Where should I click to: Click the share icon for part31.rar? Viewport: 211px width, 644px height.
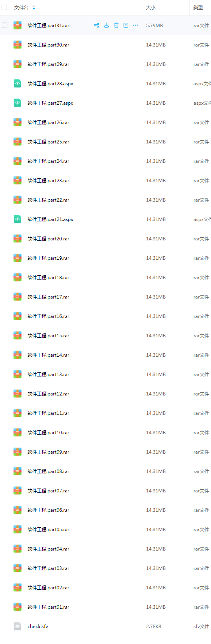click(x=96, y=25)
